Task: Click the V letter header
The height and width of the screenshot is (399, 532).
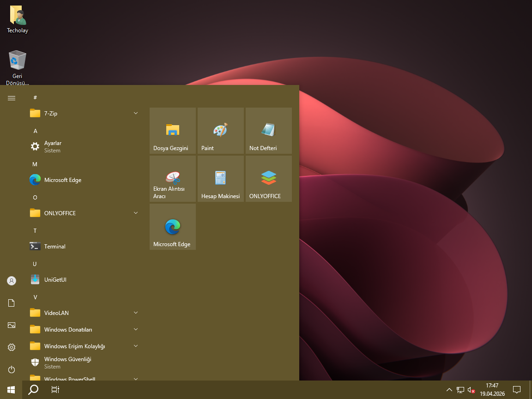Action: tap(35, 297)
